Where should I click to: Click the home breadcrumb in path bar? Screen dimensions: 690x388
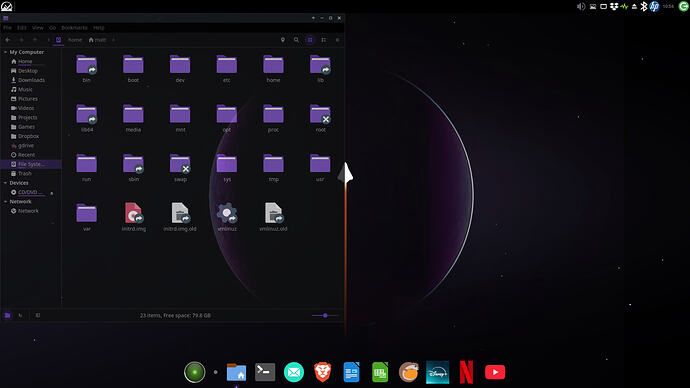tap(75, 40)
